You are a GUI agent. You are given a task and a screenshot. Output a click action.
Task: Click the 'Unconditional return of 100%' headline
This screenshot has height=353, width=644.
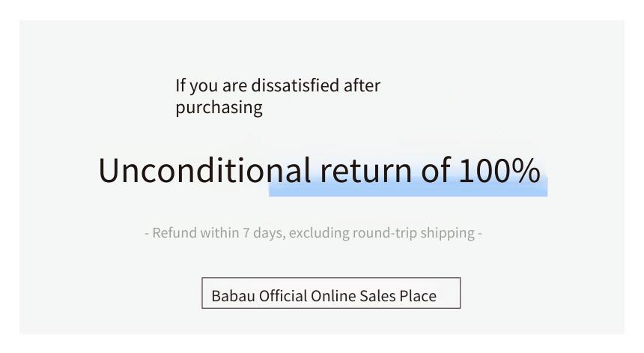tap(320, 170)
